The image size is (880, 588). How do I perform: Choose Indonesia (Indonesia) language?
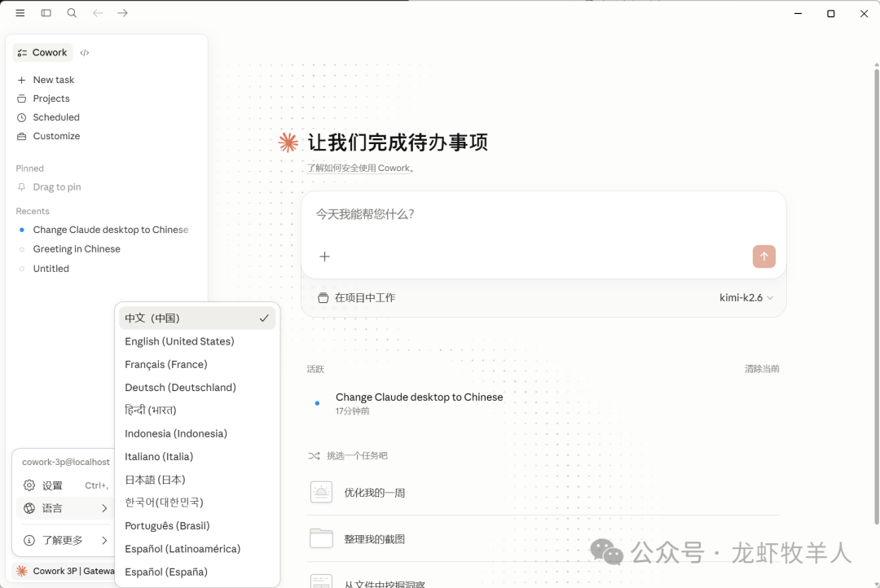click(197, 433)
